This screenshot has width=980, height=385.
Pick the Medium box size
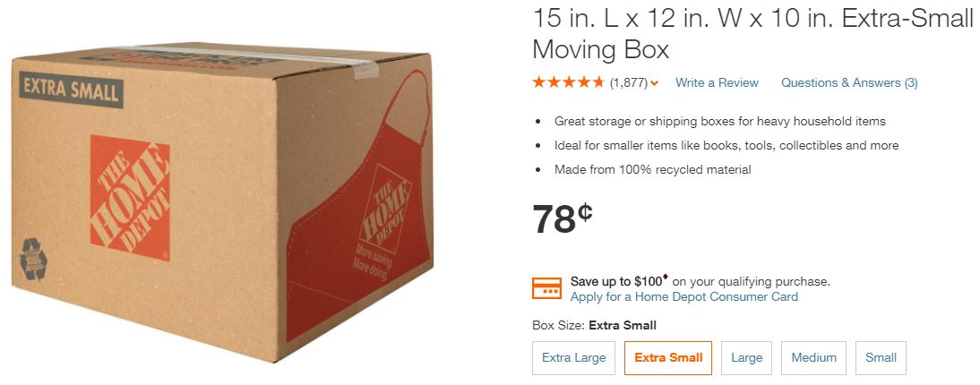tap(813, 357)
